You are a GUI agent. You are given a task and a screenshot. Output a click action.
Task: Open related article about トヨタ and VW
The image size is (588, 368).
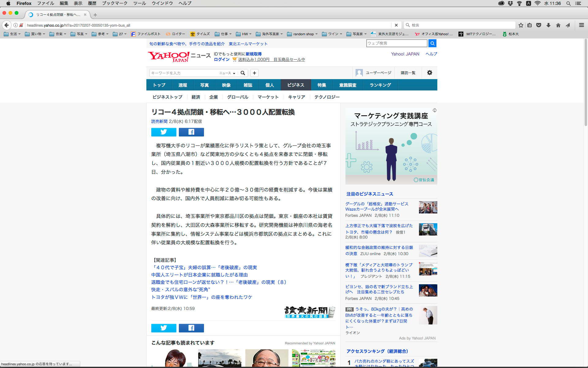(x=202, y=297)
